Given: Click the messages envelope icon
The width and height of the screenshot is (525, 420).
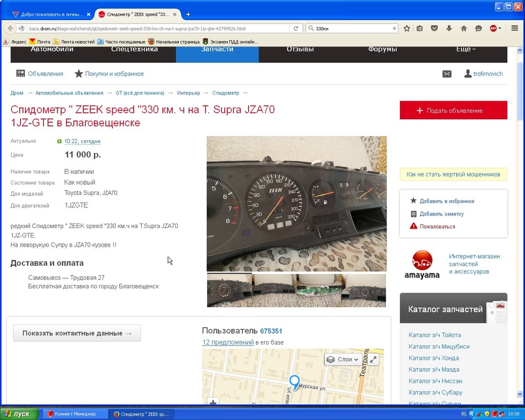Looking at the screenshot, I should pyautogui.click(x=447, y=74).
